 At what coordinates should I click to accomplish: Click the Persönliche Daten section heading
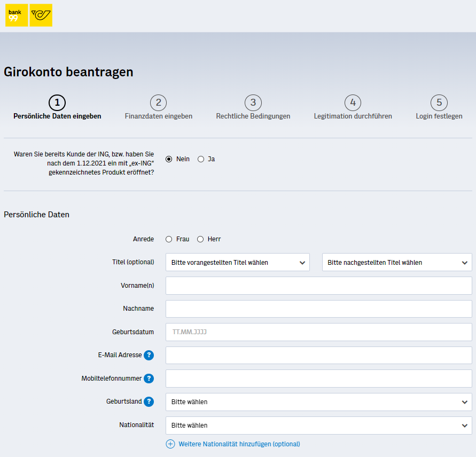[x=36, y=215]
